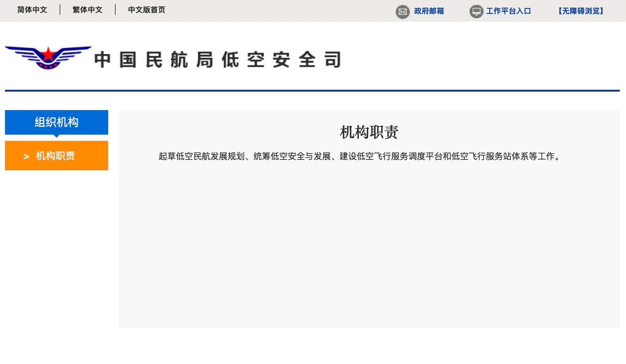626x364 pixels.
Task: Open the 工作平台入口 link
Action: pos(509,11)
